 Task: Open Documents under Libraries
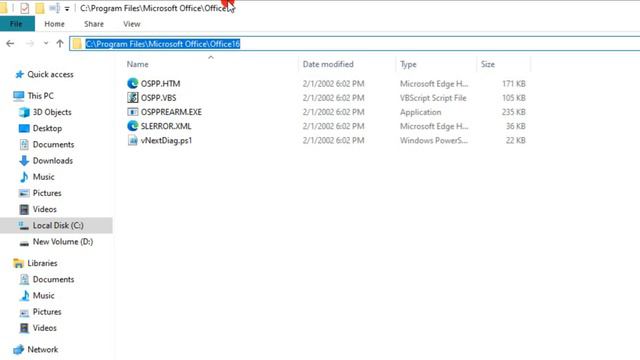click(x=53, y=279)
